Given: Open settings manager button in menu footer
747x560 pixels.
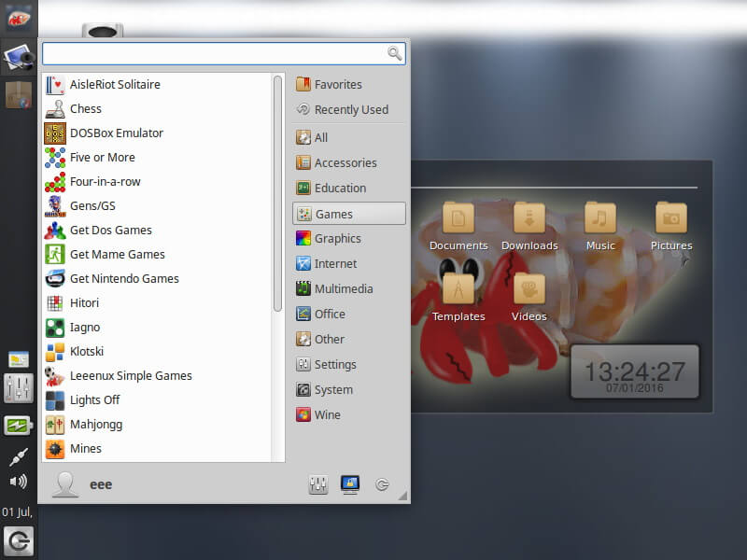Looking at the screenshot, I should tap(318, 484).
